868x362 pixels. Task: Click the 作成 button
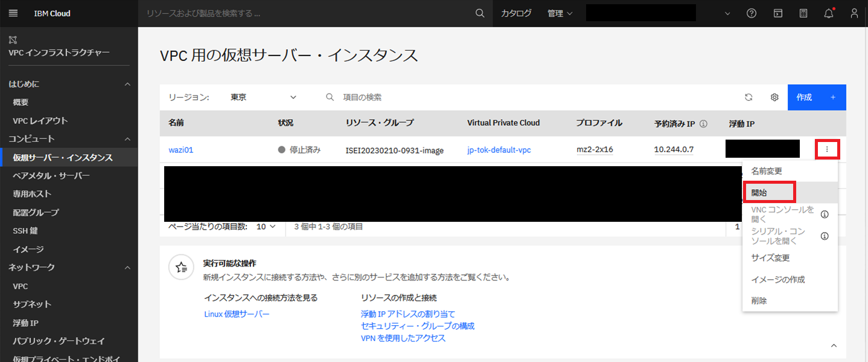pyautogui.click(x=817, y=97)
